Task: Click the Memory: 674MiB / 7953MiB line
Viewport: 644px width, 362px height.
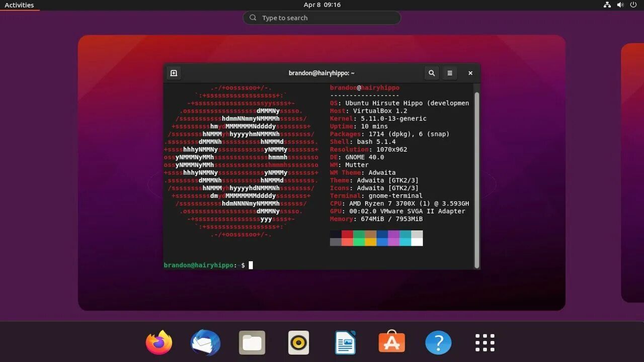Action: (x=376, y=219)
